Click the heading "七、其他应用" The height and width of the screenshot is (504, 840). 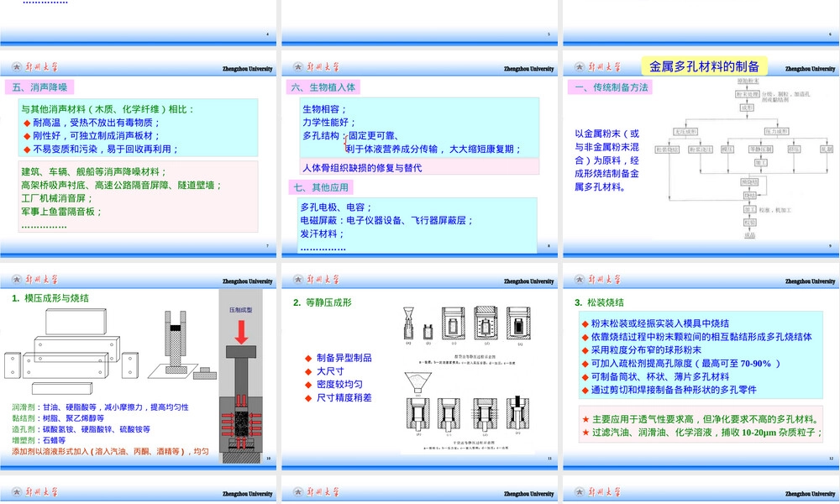(x=321, y=187)
